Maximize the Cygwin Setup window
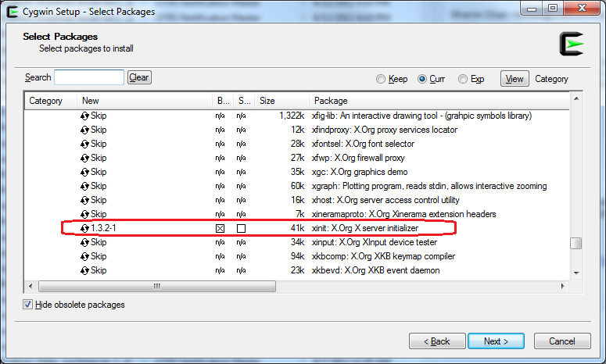This screenshot has width=606, height=364. click(x=553, y=8)
